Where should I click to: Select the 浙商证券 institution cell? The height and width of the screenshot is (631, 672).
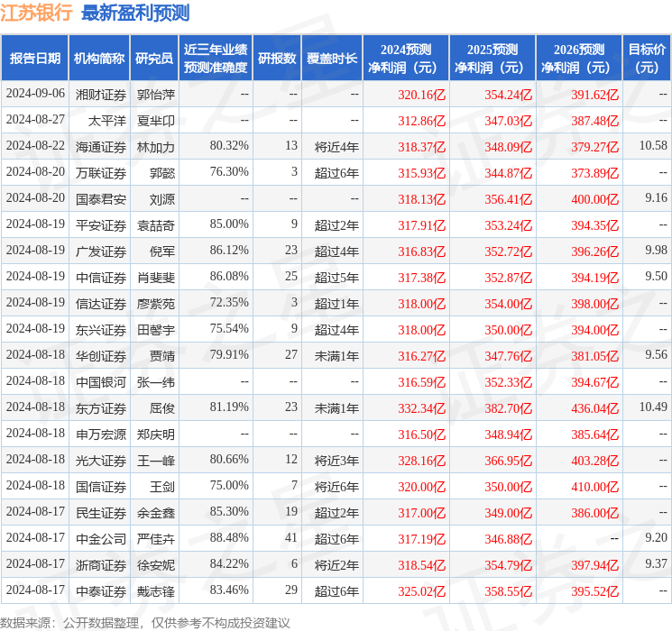point(101,565)
